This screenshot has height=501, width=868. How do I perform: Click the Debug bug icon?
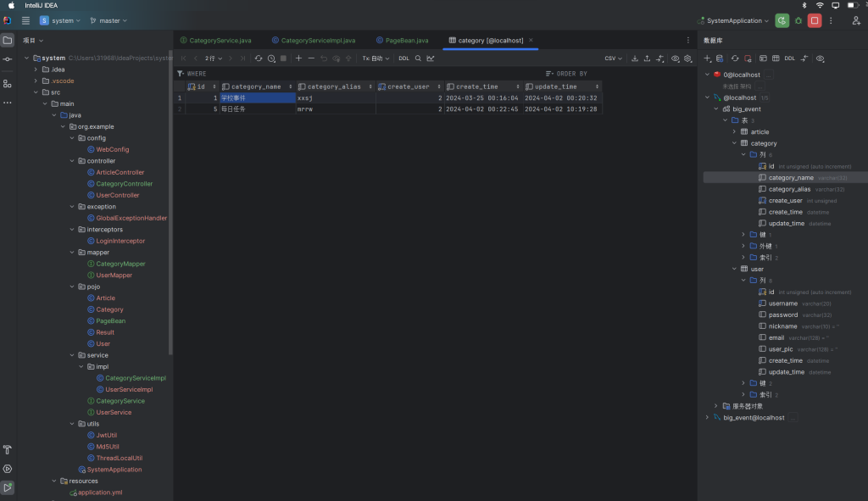pos(798,20)
